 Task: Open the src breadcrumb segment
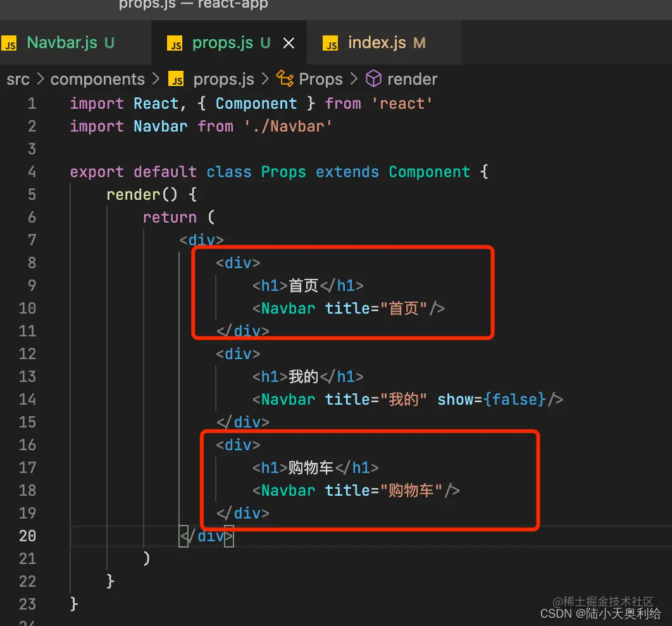tap(18, 79)
